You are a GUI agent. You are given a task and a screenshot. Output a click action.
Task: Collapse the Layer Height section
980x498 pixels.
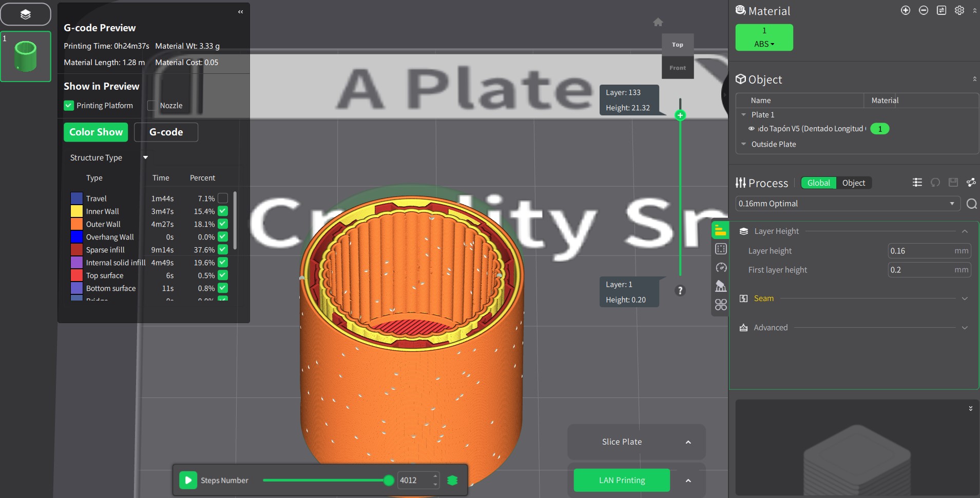pos(965,231)
